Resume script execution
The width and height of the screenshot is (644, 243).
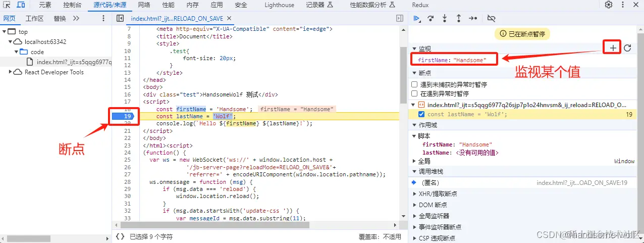(417, 18)
